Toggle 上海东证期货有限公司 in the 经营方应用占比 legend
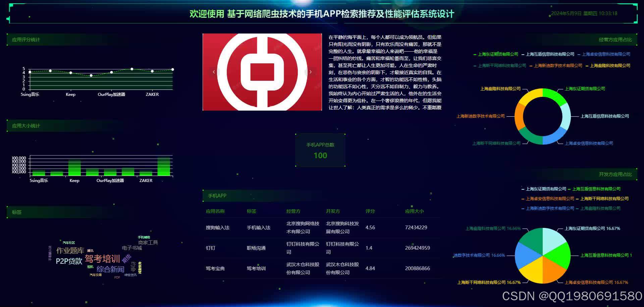Image resolution: width=644 pixels, height=307 pixels. (x=497, y=54)
